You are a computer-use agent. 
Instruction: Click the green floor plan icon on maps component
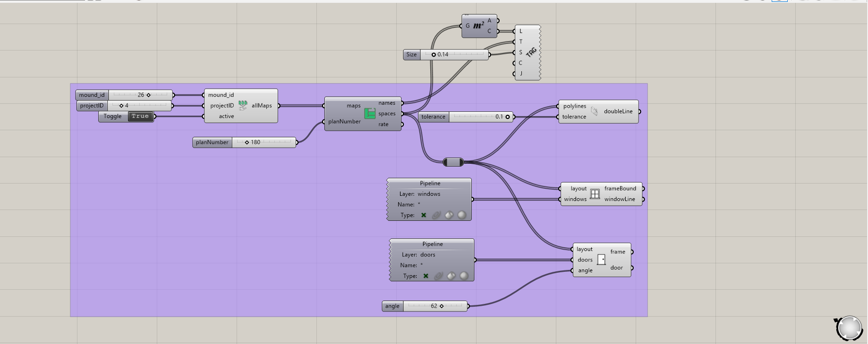(370, 113)
